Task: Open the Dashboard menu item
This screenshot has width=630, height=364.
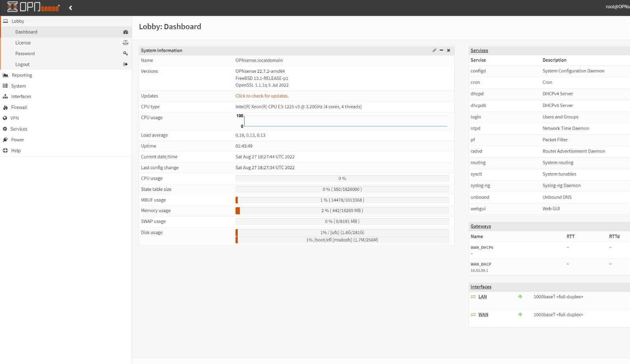Action: click(x=66, y=32)
